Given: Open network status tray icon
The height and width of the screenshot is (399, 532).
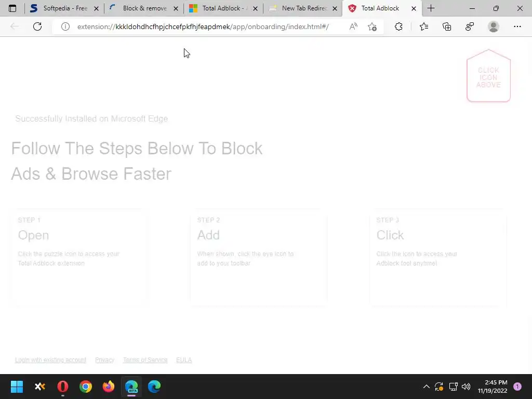Looking at the screenshot, I should click(453, 387).
